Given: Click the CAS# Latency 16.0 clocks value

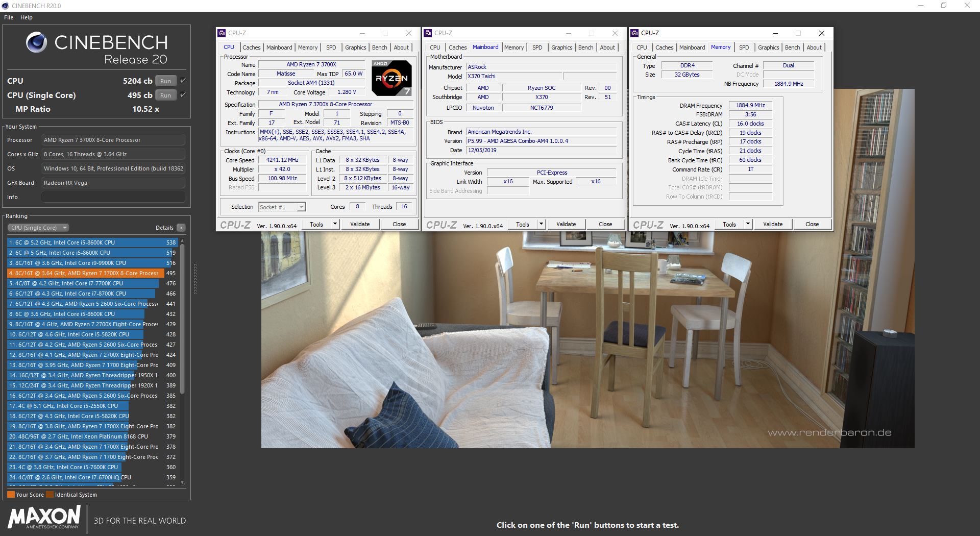Looking at the screenshot, I should coord(750,124).
